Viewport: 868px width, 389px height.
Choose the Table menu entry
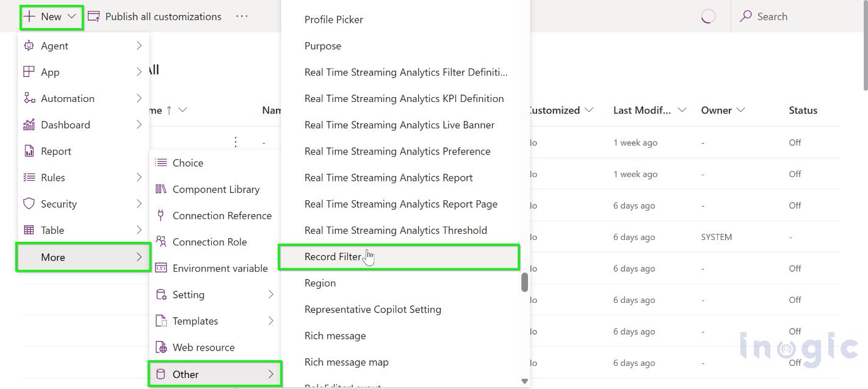83,230
